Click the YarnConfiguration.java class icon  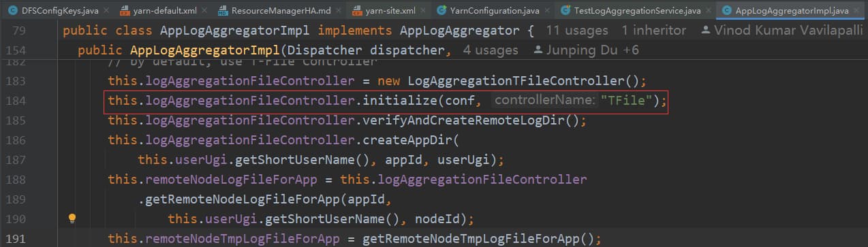pyautogui.click(x=441, y=11)
